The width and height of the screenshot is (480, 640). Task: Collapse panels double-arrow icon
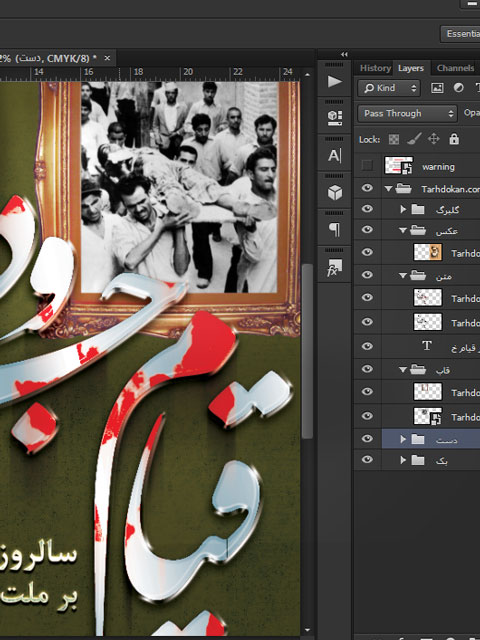[x=344, y=54]
